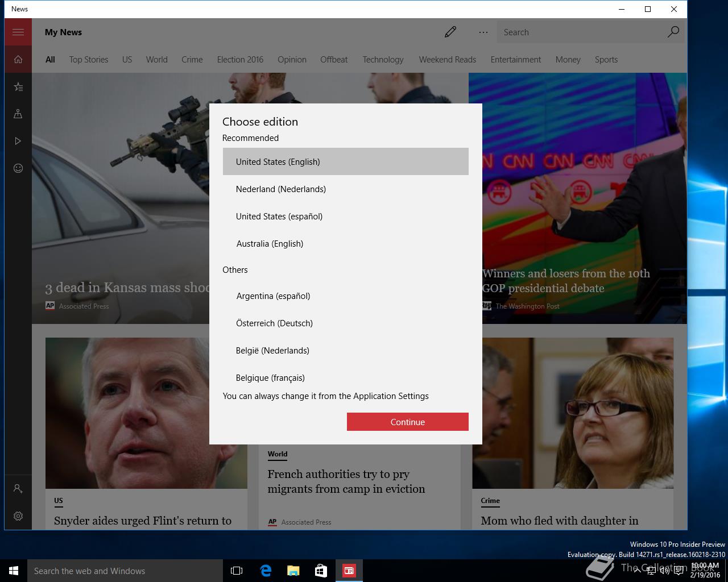728x582 pixels.
Task: Open Mom who fled with daughter story
Action: click(x=560, y=521)
